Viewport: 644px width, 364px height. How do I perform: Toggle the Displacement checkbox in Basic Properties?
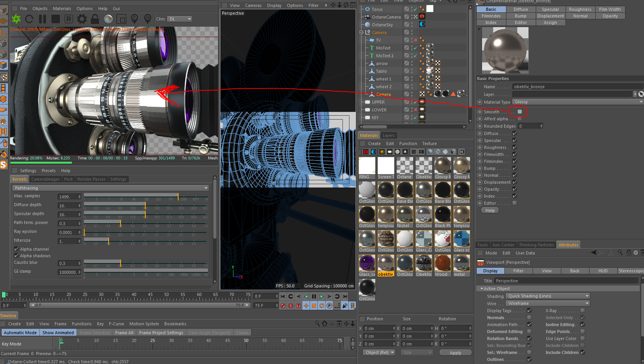click(x=515, y=182)
